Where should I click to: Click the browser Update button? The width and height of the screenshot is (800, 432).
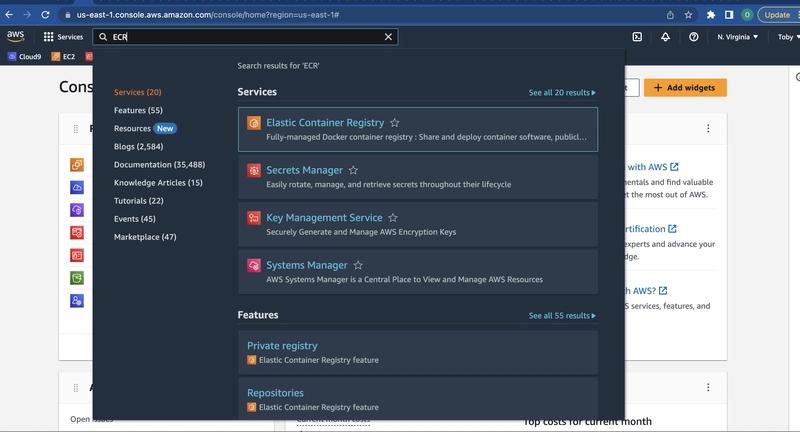point(778,15)
